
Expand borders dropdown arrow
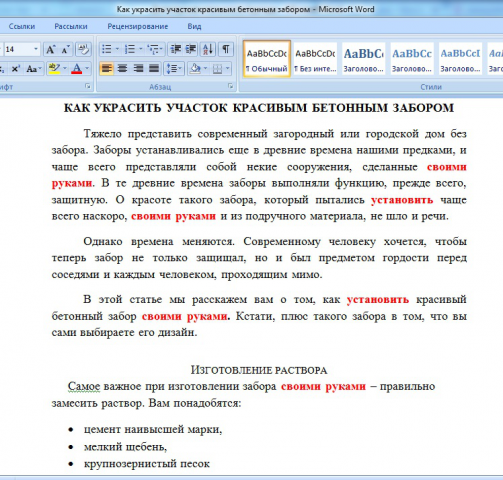coord(227,69)
